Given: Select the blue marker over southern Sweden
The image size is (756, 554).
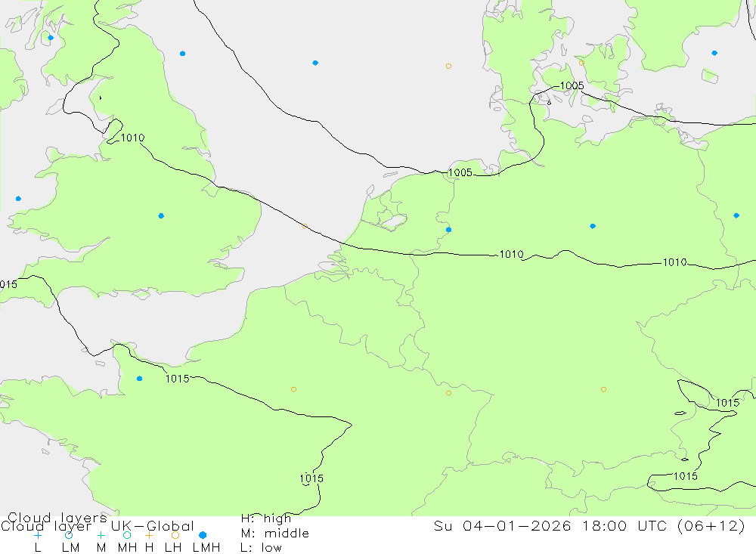Looking at the screenshot, I should point(714,53).
